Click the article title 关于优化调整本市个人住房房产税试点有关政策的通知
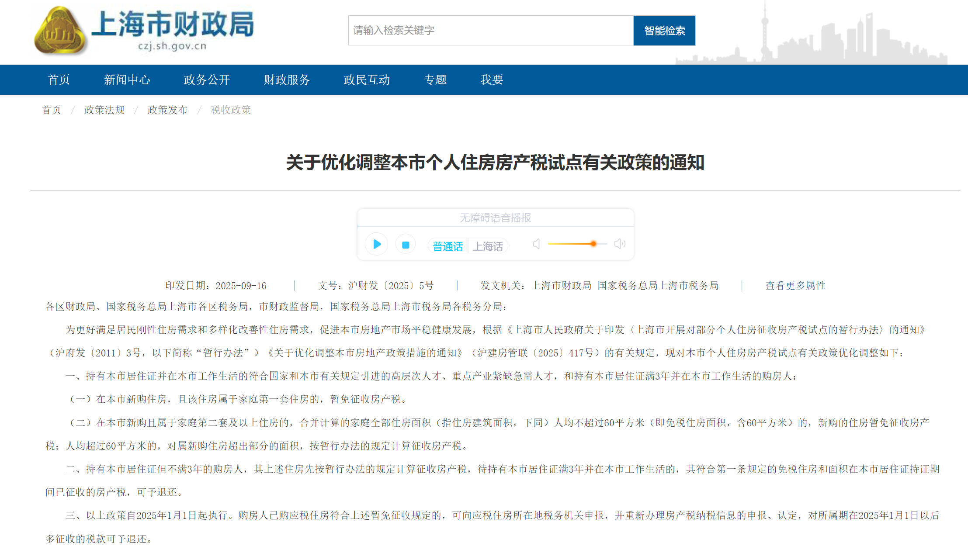The width and height of the screenshot is (968, 560). [x=495, y=162]
